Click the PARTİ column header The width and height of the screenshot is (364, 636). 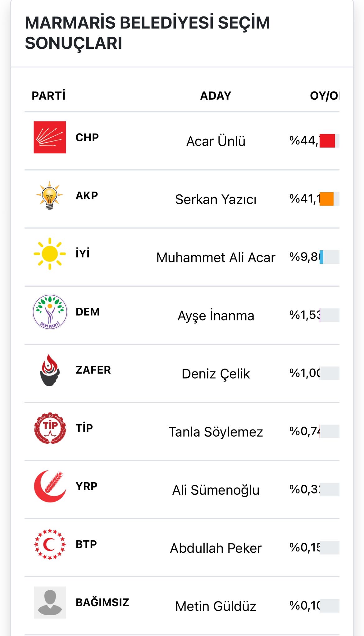click(48, 96)
